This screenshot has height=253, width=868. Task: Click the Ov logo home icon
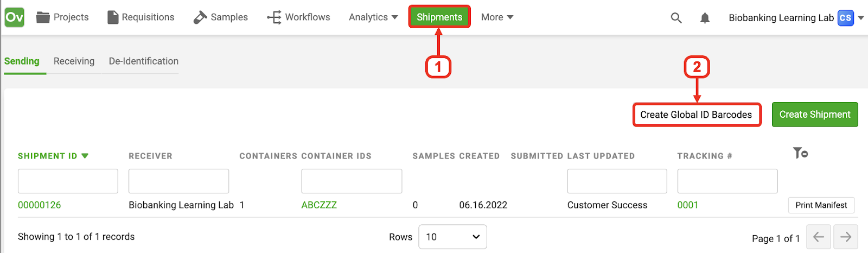14,17
